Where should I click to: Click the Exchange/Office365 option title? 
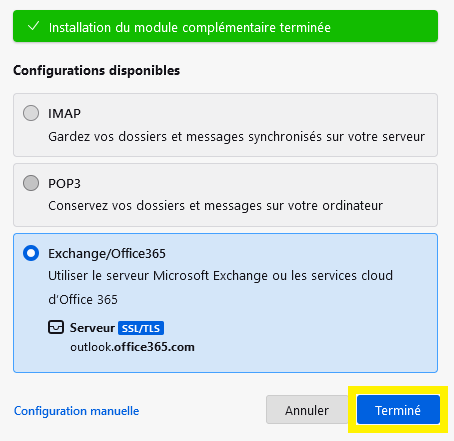point(107,254)
